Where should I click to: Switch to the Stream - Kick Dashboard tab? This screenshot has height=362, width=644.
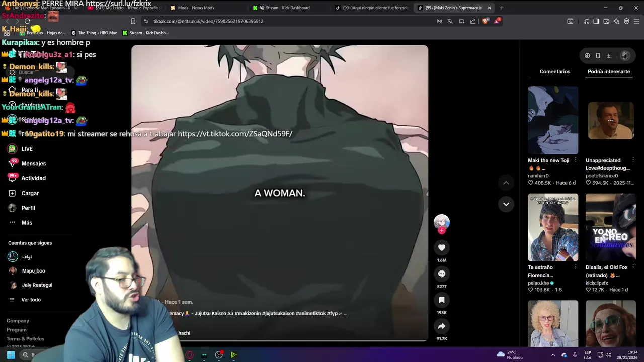tap(288, 8)
